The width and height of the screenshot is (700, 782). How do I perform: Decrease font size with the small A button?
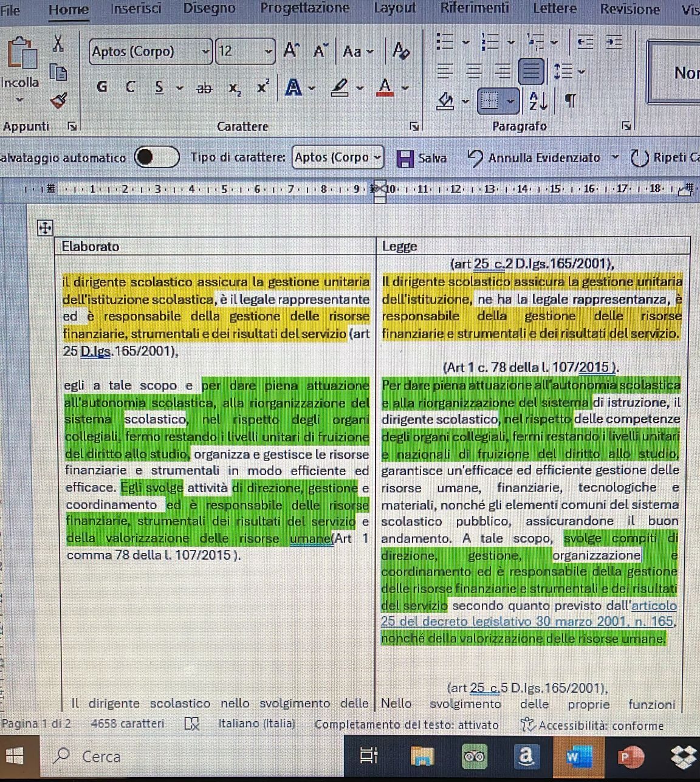point(320,51)
